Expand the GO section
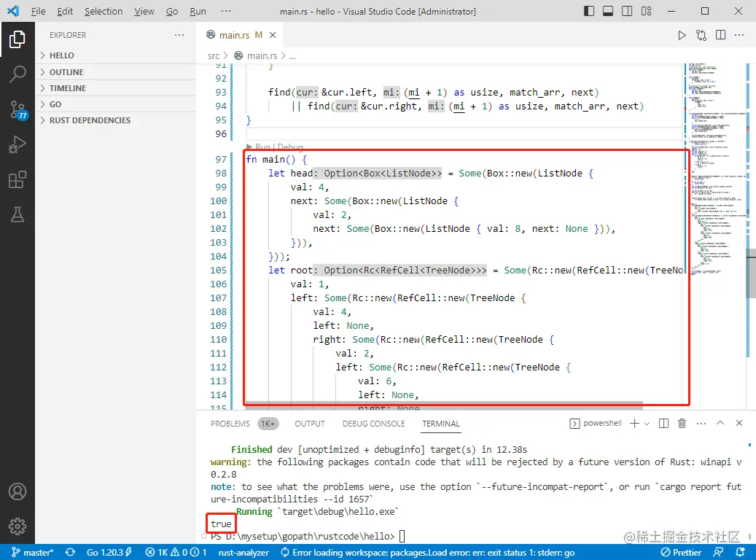The width and height of the screenshot is (756, 560). tap(116, 104)
